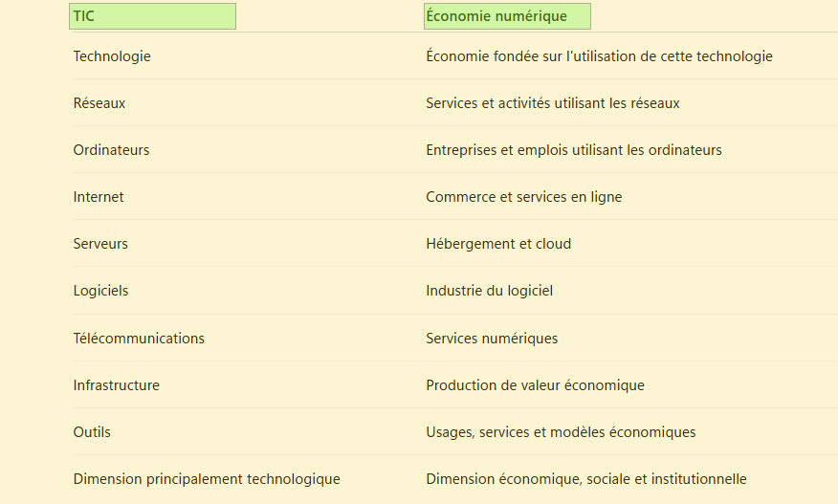Click Dimension principalement technologique text

point(207,479)
